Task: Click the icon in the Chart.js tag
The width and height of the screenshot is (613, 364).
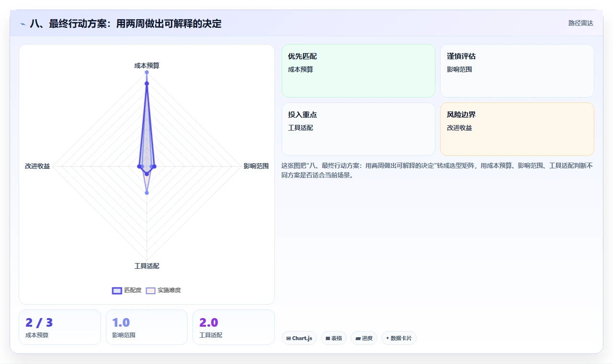Action: click(289, 339)
